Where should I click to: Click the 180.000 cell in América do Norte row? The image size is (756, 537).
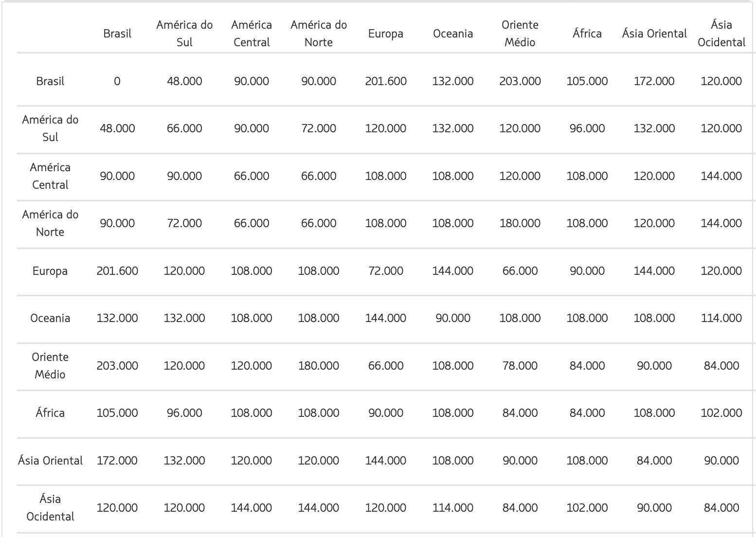520,223
